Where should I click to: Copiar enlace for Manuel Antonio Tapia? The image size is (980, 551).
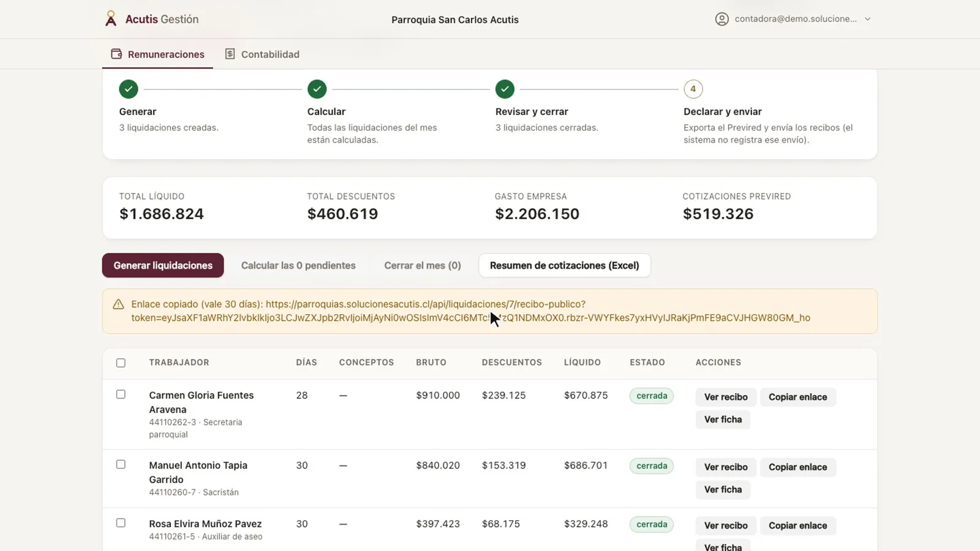pyautogui.click(x=797, y=467)
